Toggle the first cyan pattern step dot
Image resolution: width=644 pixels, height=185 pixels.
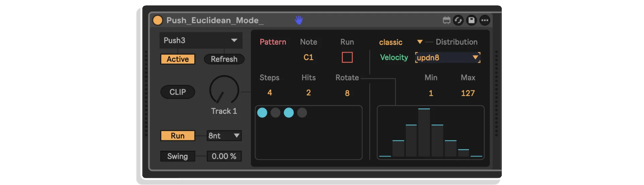[262, 112]
